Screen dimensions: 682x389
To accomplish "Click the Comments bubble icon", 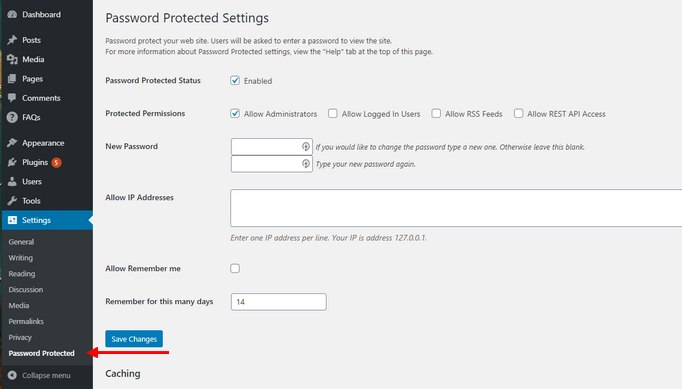I will (x=12, y=98).
